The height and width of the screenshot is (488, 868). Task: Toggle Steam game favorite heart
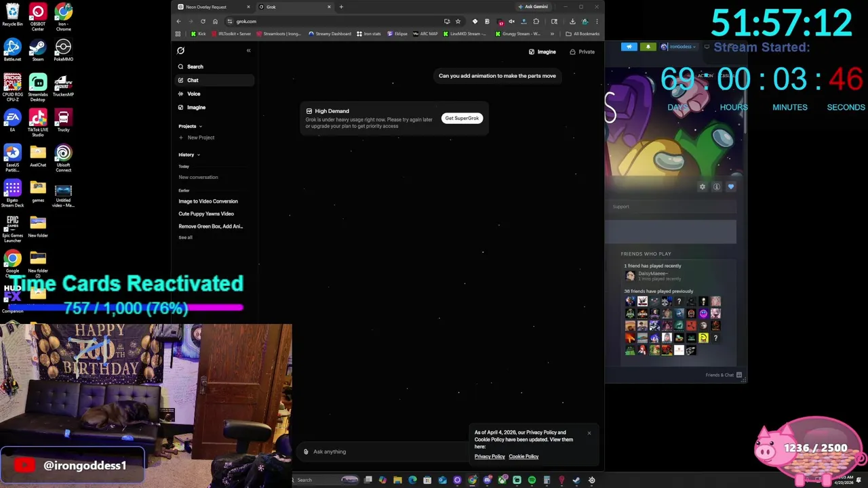point(731,186)
